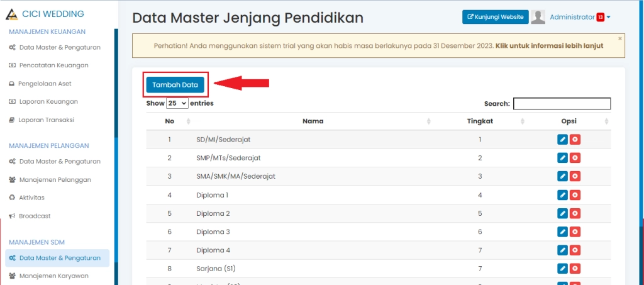Open the Show entries dropdown
This screenshot has height=285, width=644.
coord(177,103)
